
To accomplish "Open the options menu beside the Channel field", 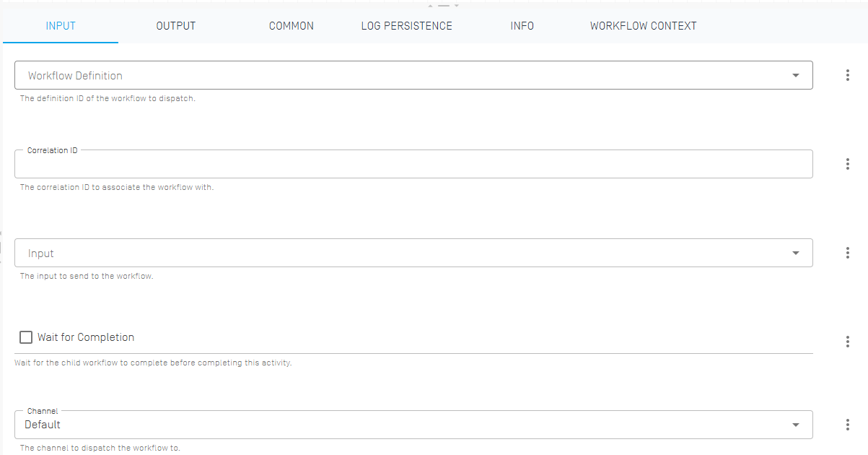I will click(x=848, y=424).
